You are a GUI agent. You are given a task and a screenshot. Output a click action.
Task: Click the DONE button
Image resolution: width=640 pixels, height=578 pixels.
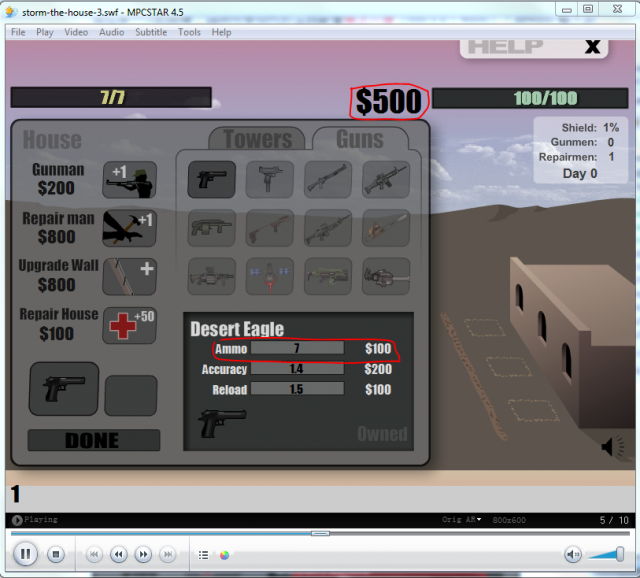tap(93, 440)
